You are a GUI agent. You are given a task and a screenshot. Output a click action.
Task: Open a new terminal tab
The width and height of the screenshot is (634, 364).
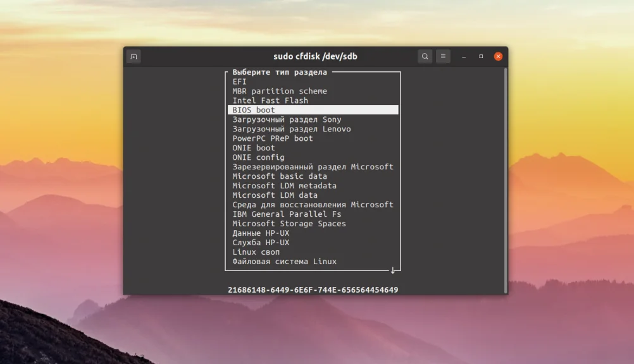133,56
